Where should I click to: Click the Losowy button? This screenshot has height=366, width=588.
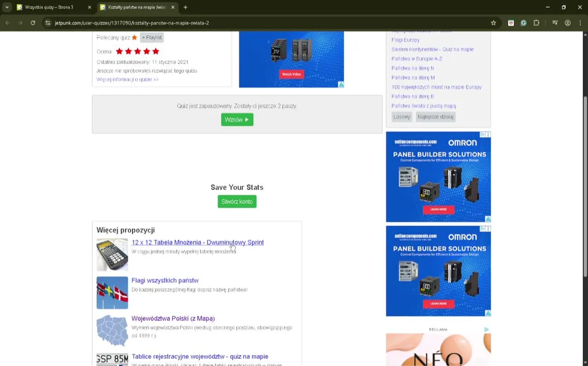pos(401,116)
